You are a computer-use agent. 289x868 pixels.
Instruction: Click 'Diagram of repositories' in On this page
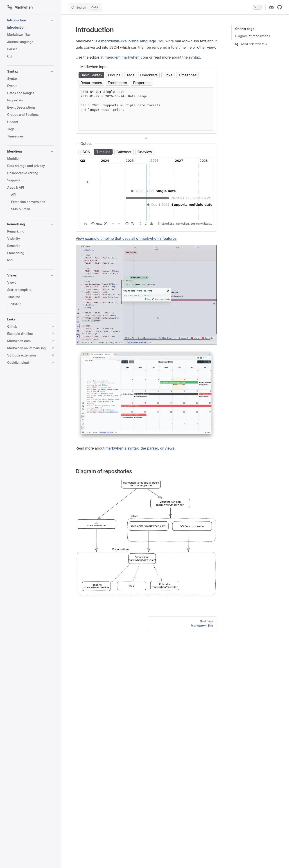coord(252,36)
